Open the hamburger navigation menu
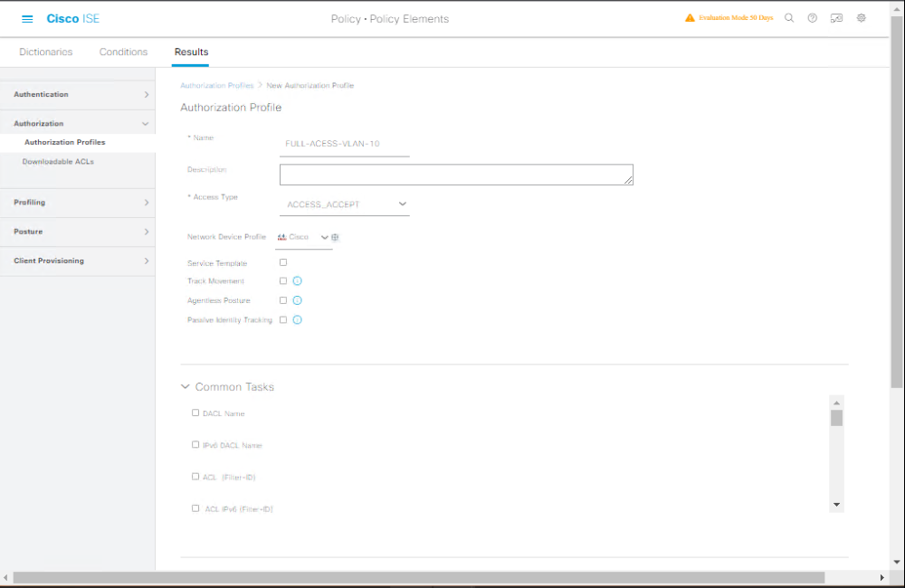This screenshot has width=905, height=588. 27,19
